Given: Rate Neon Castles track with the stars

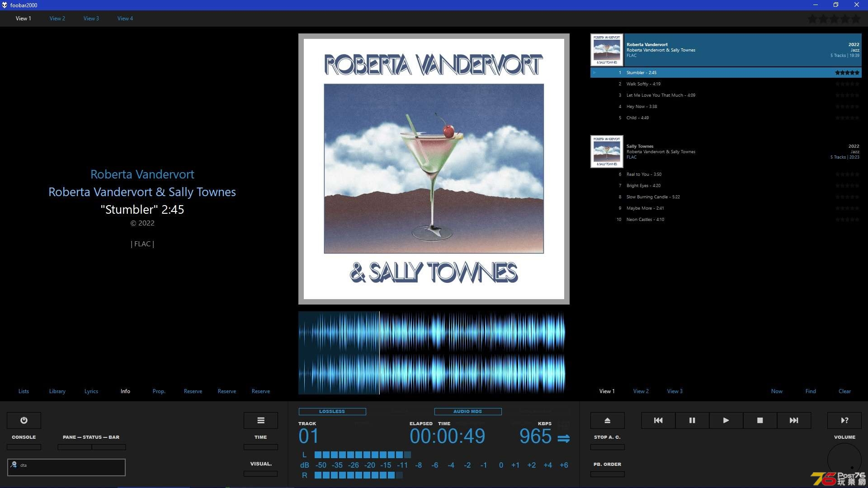Looking at the screenshot, I should 847,219.
